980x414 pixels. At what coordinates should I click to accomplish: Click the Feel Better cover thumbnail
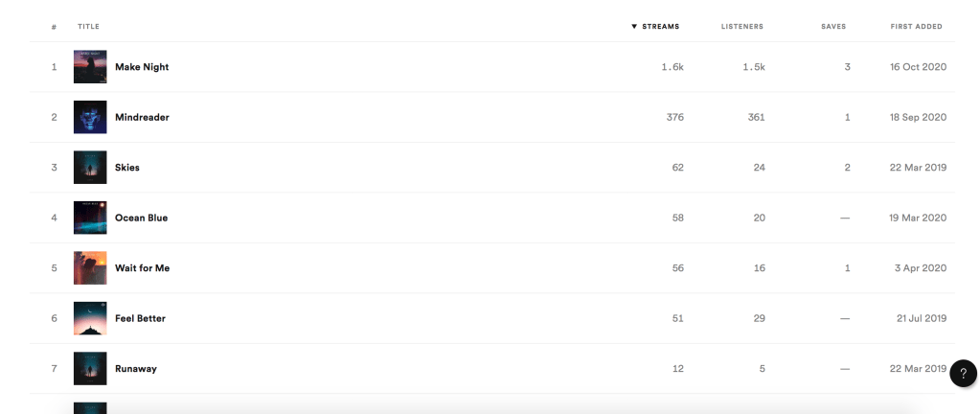(90, 318)
